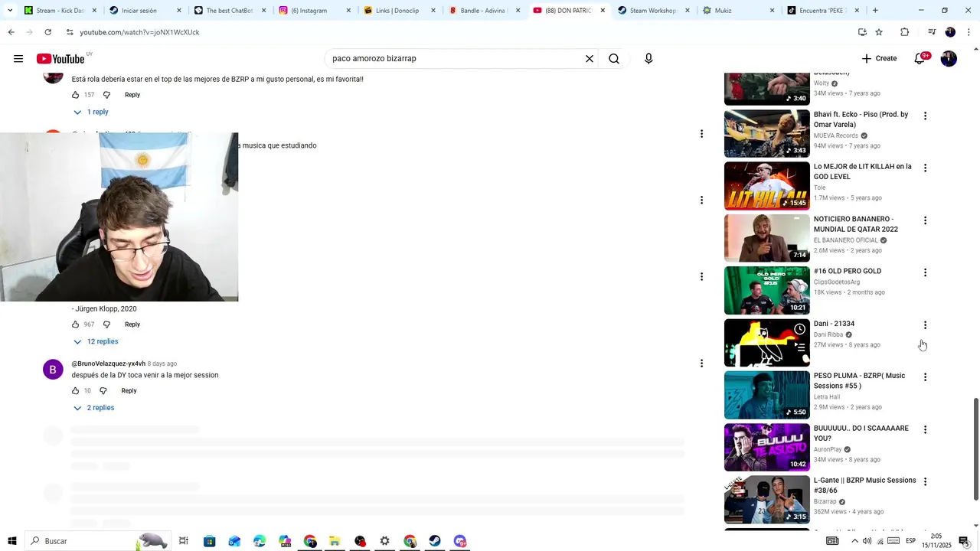Switch to 'The best ChatBot' browser tab
This screenshot has width=980, height=551.
point(228,11)
